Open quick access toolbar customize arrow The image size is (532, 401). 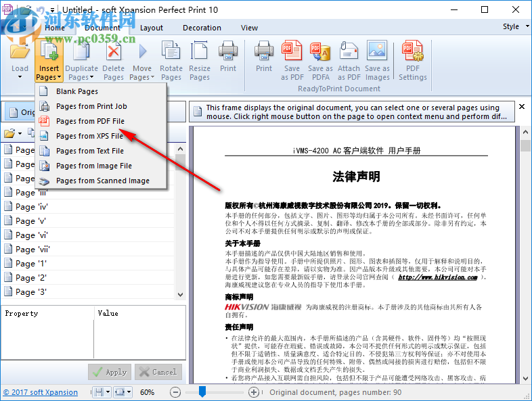click(52, 10)
